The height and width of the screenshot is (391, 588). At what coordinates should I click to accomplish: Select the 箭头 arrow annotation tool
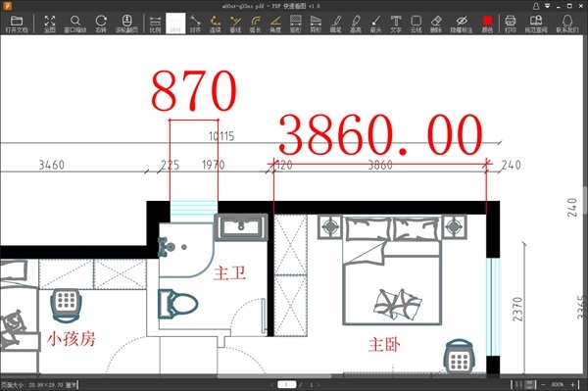click(375, 24)
